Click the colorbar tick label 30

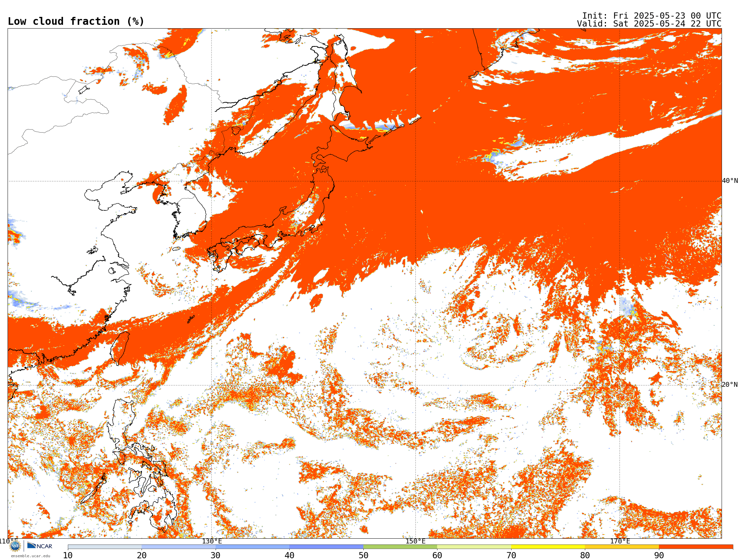point(216,556)
